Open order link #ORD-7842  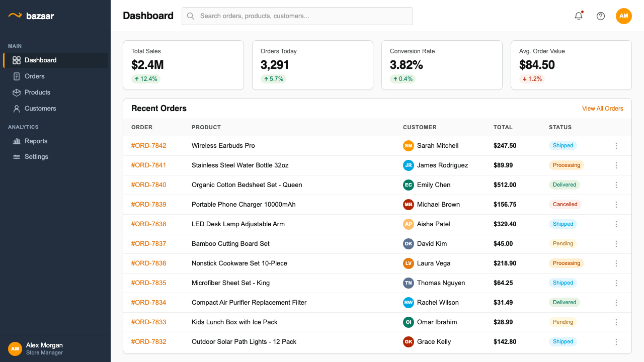tap(149, 146)
